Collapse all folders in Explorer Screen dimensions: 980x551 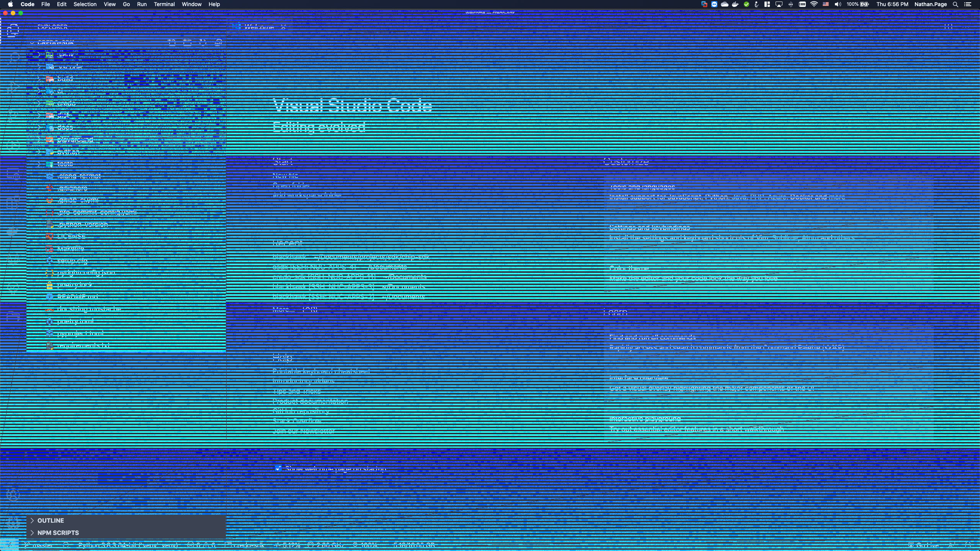218,42
